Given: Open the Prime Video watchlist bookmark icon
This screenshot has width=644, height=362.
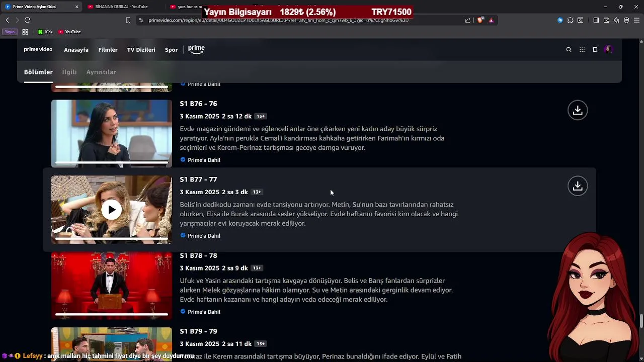Looking at the screenshot, I should click(595, 50).
